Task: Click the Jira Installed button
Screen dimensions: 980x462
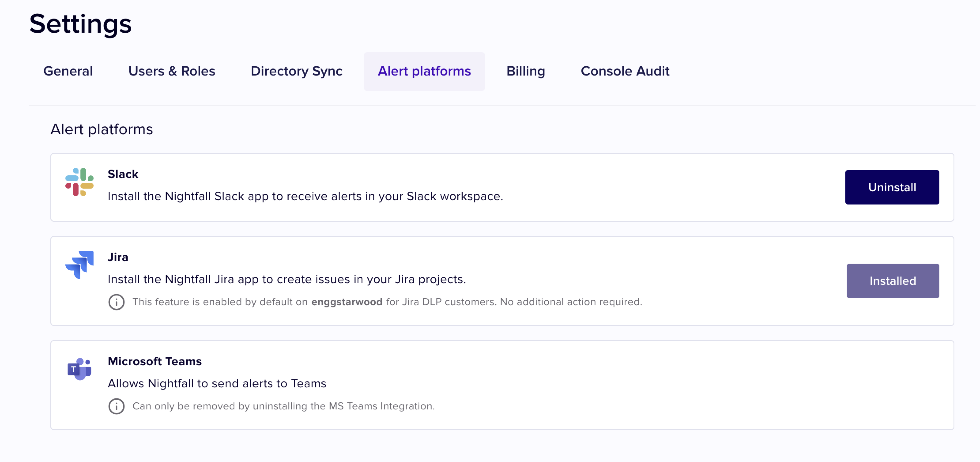Action: tap(893, 281)
